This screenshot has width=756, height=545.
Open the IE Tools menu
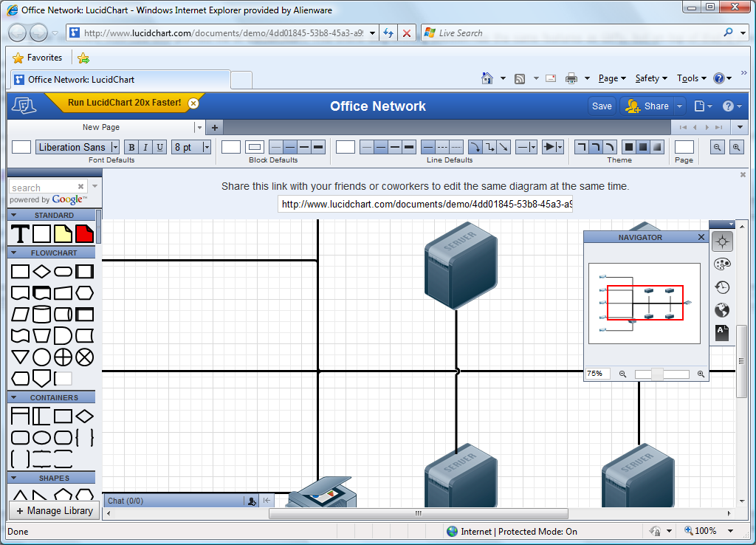[x=691, y=78]
